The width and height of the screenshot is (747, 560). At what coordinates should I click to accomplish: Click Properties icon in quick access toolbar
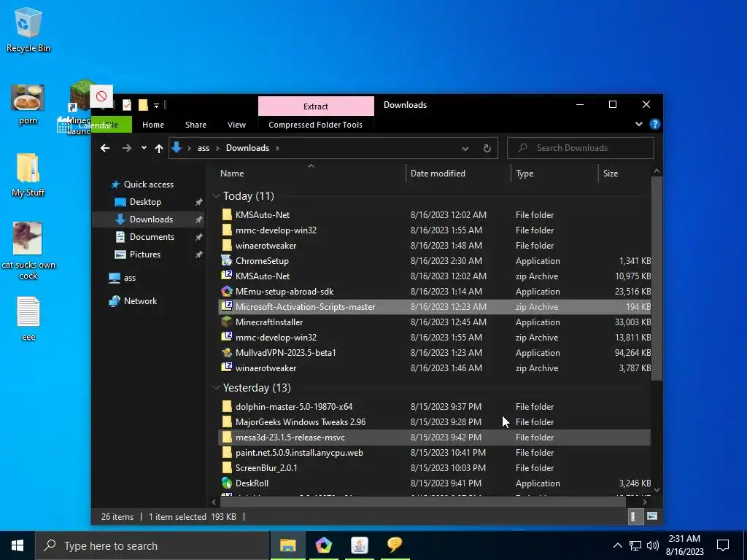pos(127,105)
